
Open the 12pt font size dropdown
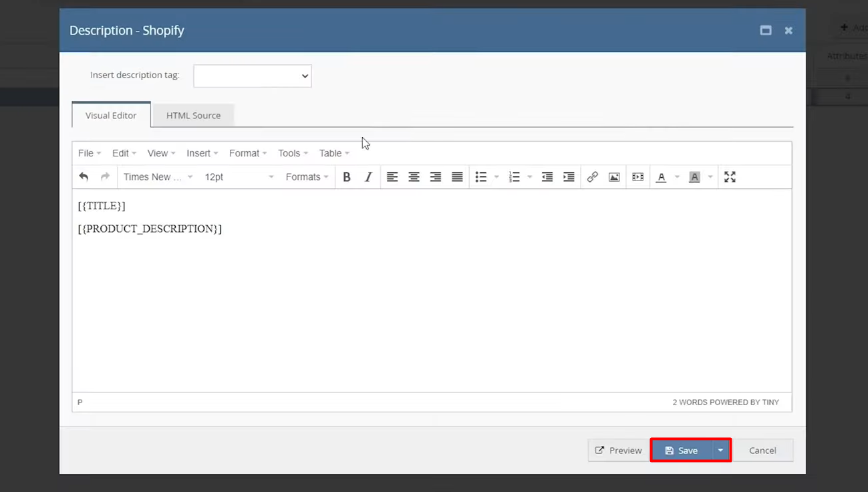click(x=239, y=177)
